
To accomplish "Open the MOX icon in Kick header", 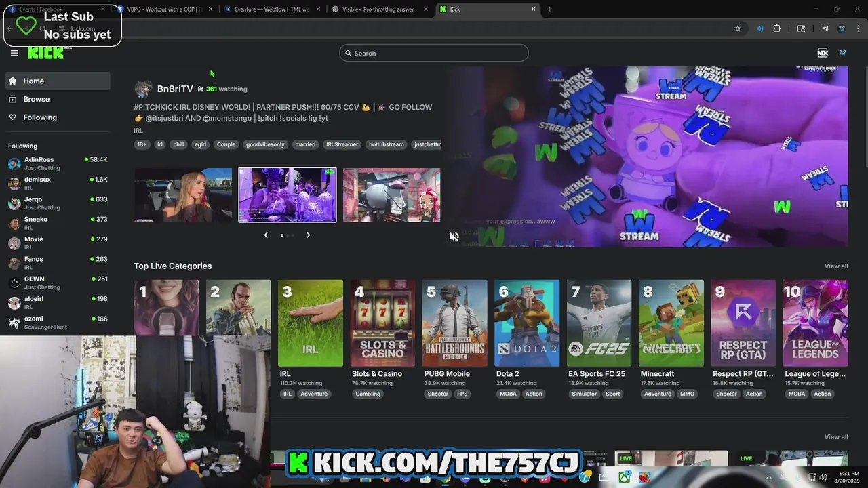I will (x=823, y=53).
